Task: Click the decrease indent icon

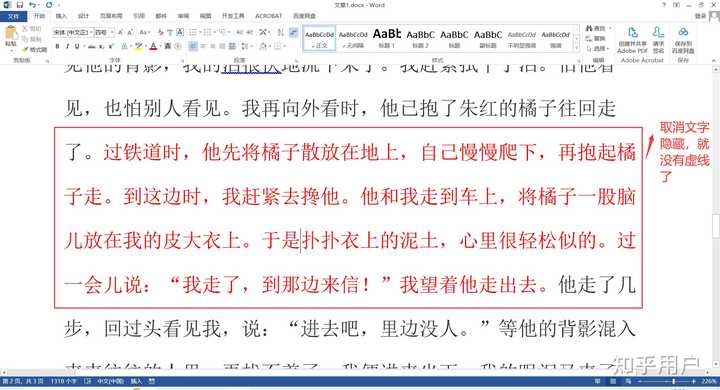Action: click(x=239, y=32)
